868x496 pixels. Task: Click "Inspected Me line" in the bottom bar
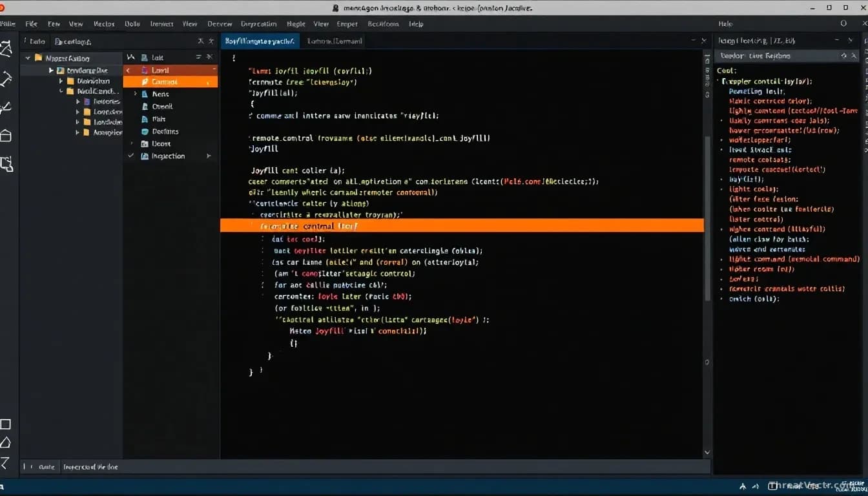tap(90, 467)
